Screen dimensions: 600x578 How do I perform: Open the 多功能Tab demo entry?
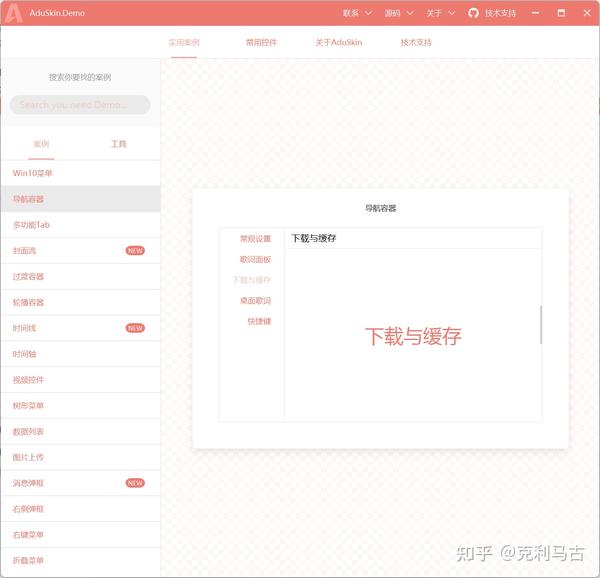click(x=80, y=225)
